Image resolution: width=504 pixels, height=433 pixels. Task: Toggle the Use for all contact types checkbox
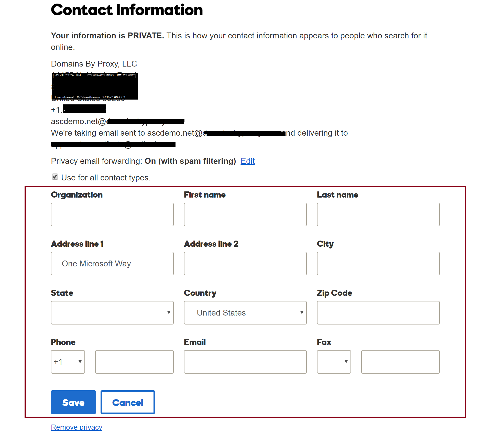click(x=55, y=177)
